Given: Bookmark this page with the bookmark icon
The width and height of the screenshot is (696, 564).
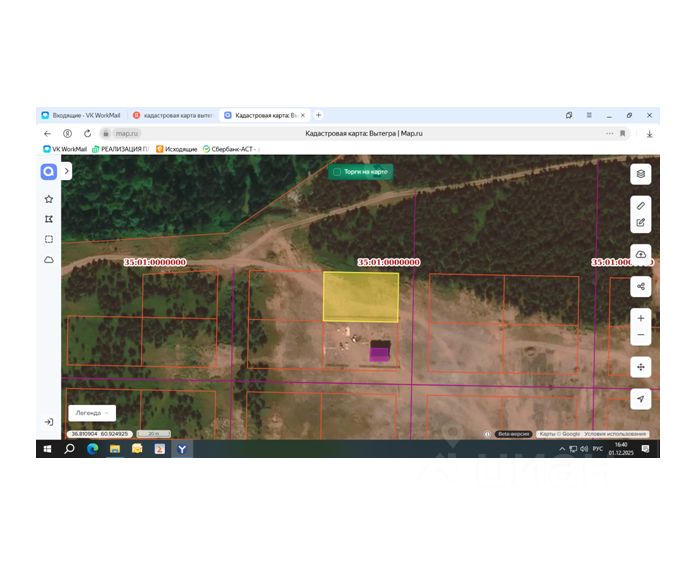Looking at the screenshot, I should coord(623,134).
